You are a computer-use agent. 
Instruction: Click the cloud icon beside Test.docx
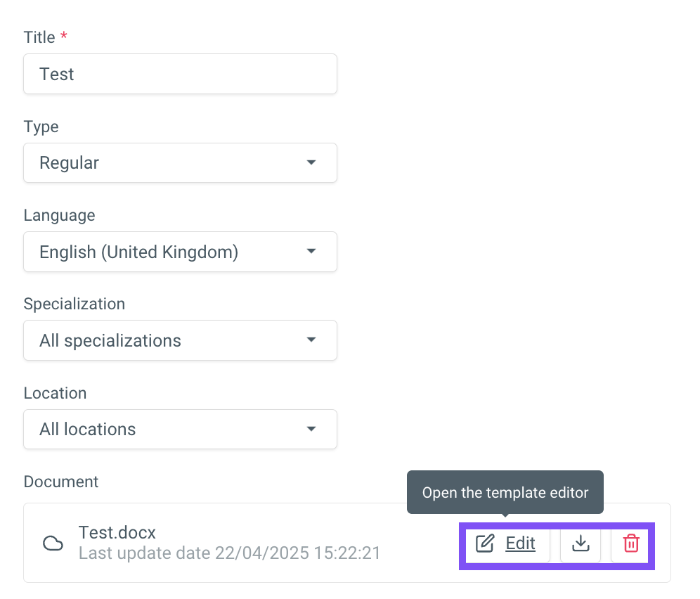53,543
